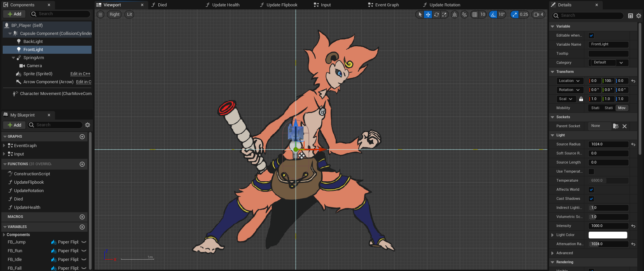
Task: Activate the select mode arrow tool
Action: pyautogui.click(x=420, y=14)
